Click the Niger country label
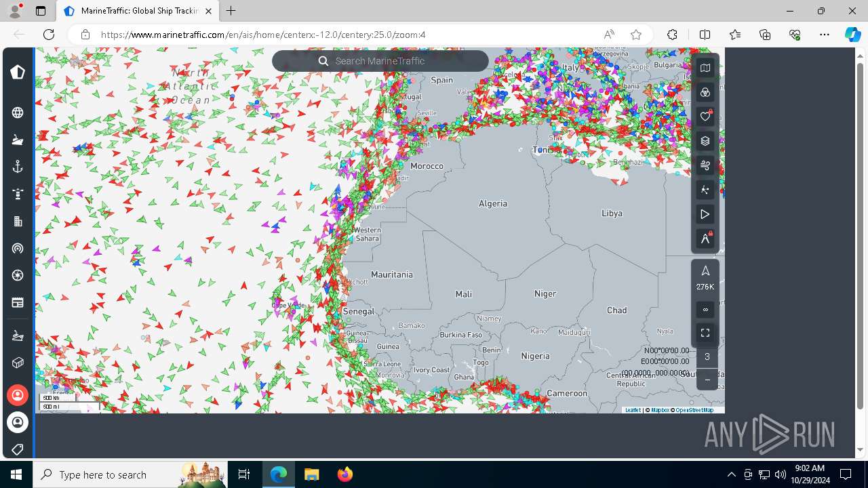 (x=545, y=293)
